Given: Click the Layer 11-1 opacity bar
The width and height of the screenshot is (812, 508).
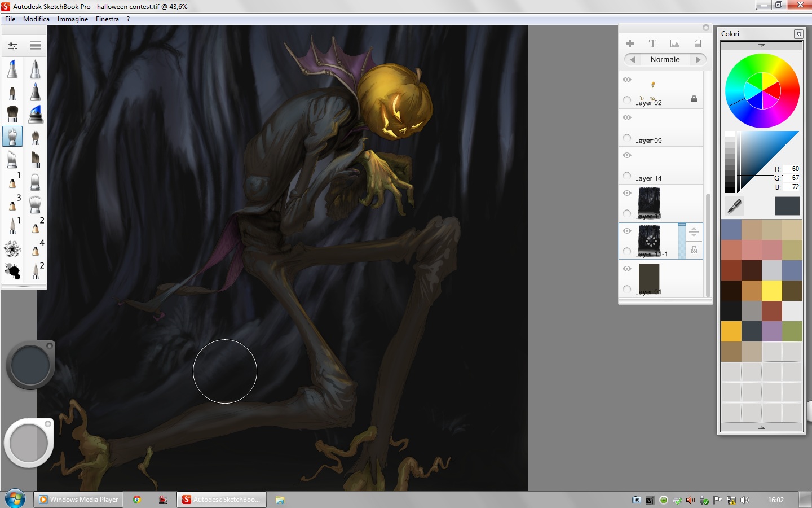Looking at the screenshot, I should click(x=682, y=241).
